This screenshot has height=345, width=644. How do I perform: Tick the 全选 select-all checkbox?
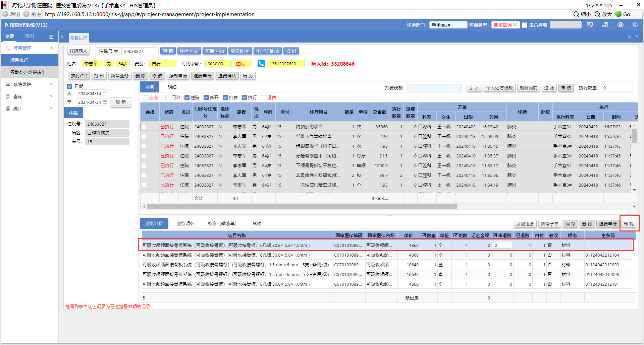146,97
